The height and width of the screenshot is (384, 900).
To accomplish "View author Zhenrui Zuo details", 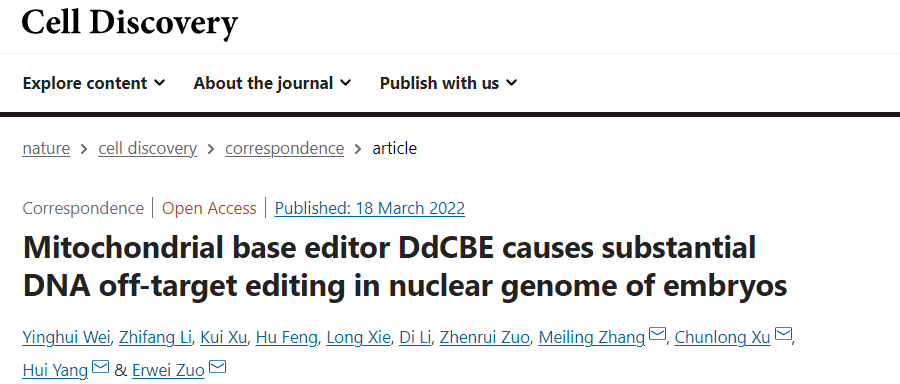I will point(484,338).
